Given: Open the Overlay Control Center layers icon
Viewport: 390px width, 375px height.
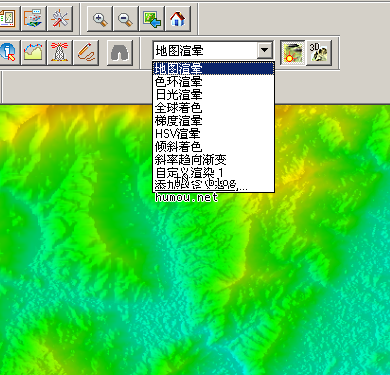Looking at the screenshot, I should 33,19.
